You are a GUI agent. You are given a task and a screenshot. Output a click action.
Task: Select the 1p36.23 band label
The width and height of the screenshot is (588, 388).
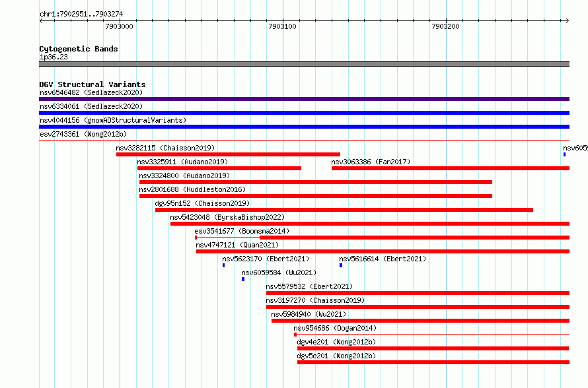tap(54, 57)
